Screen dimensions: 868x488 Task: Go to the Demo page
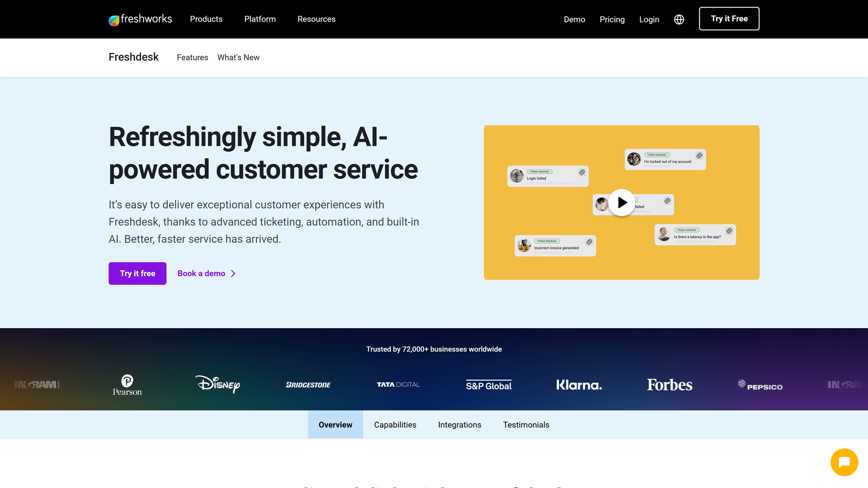pos(574,19)
